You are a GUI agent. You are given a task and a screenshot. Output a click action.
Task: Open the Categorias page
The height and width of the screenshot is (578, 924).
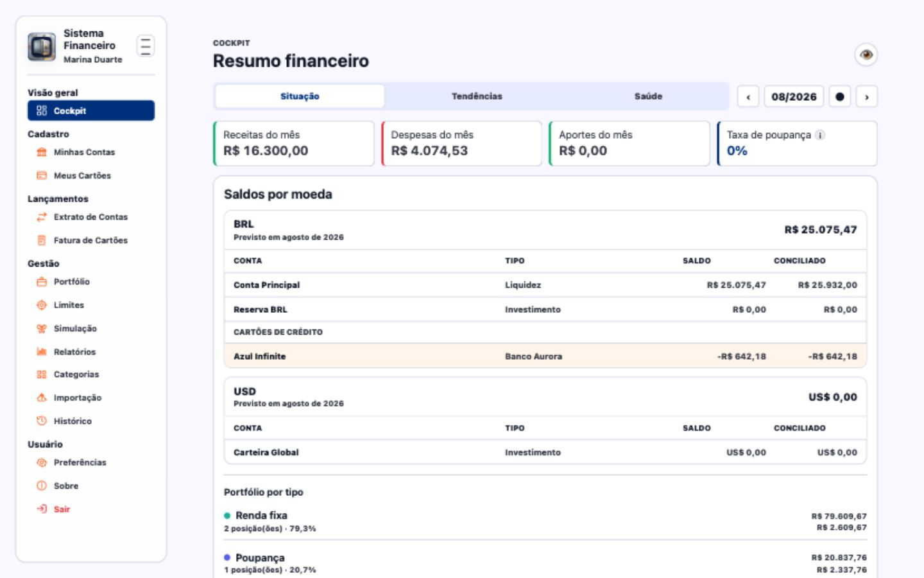coord(91,374)
